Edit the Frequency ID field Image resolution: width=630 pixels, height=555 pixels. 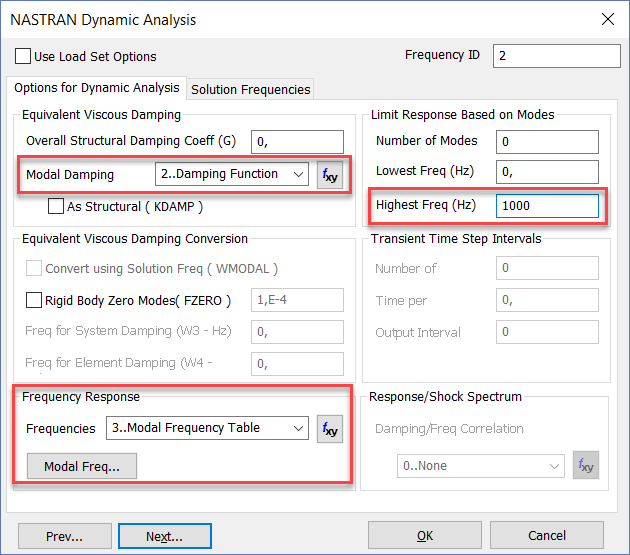pos(556,56)
